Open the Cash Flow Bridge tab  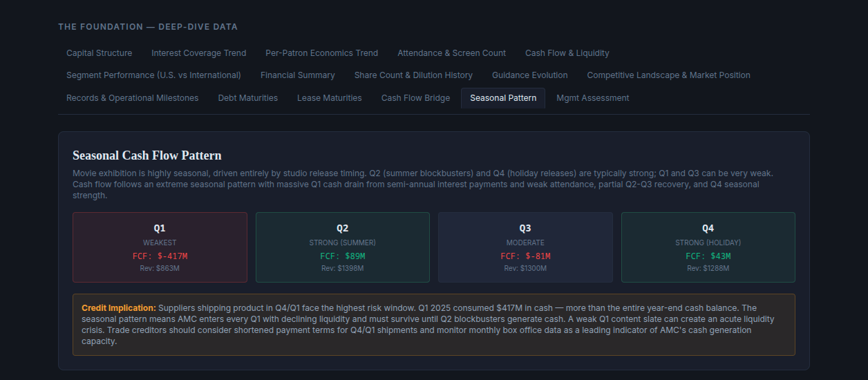coord(415,98)
